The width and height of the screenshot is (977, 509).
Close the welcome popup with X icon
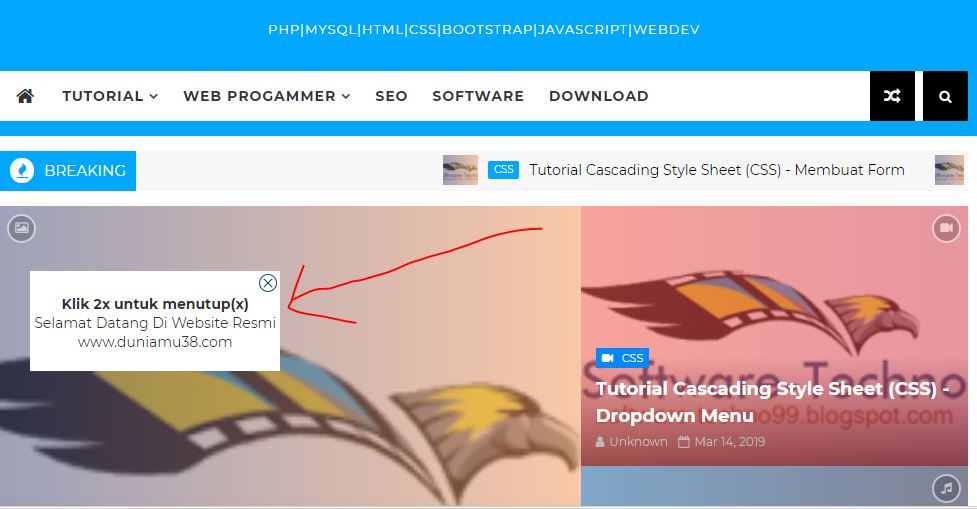click(x=268, y=283)
